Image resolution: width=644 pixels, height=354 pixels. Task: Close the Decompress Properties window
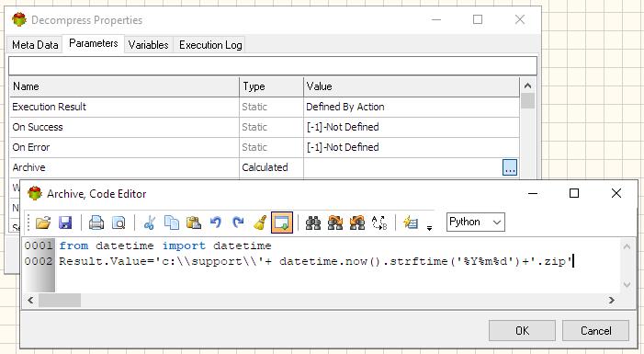click(x=520, y=19)
